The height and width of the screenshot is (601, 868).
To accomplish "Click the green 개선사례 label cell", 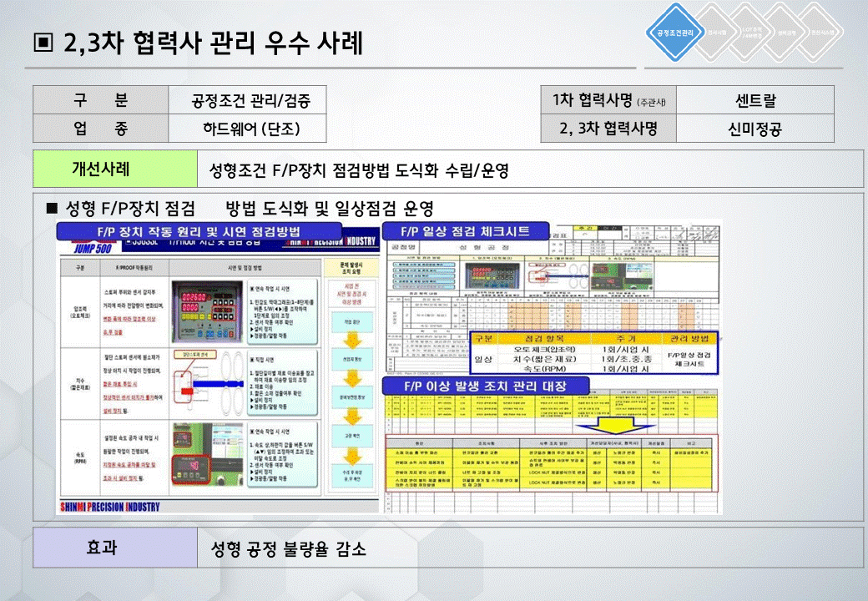I will tap(115, 169).
